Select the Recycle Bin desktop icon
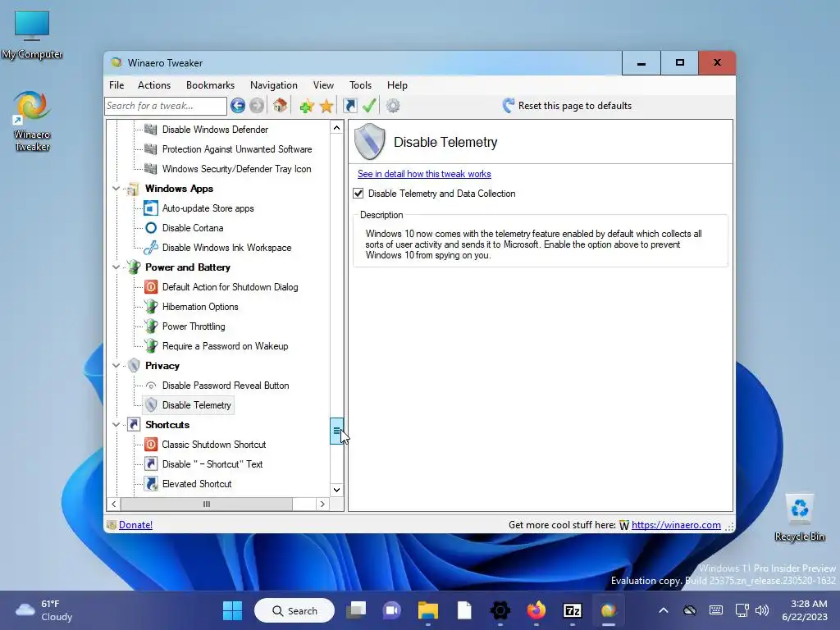840x630 pixels. tap(799, 518)
